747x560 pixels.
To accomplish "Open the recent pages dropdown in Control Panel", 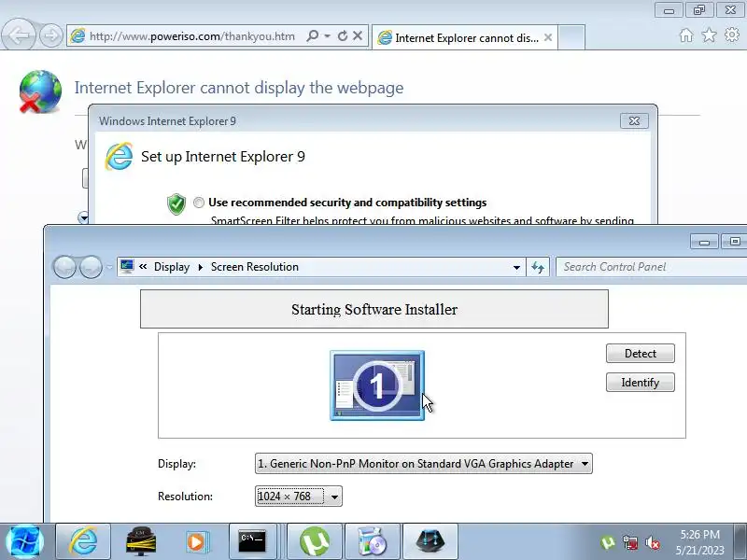I will [x=109, y=267].
